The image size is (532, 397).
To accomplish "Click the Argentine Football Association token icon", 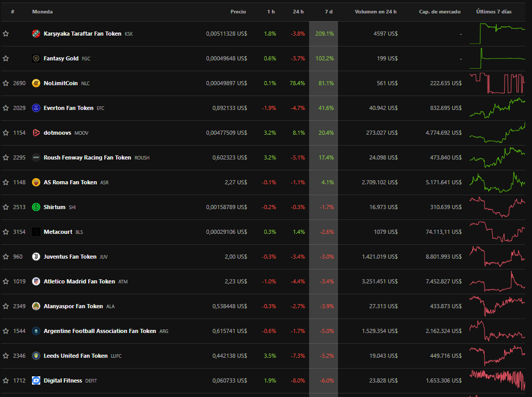I will tap(36, 331).
